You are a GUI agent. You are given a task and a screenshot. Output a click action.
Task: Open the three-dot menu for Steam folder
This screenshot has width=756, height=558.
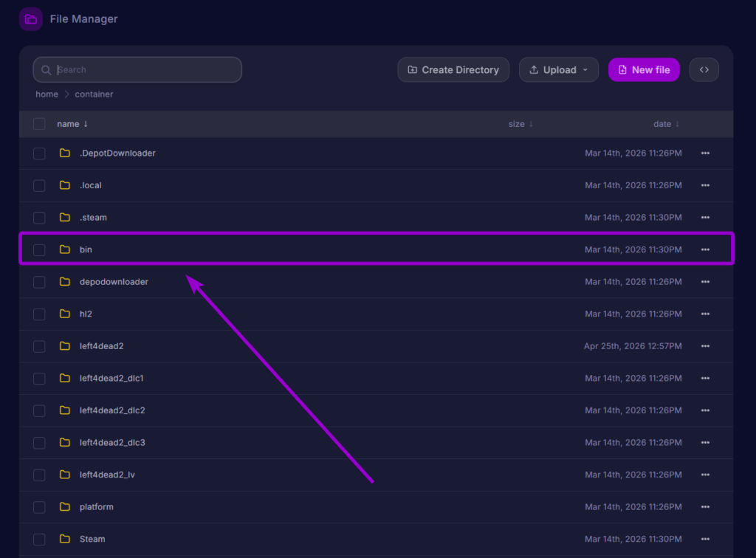[705, 539]
